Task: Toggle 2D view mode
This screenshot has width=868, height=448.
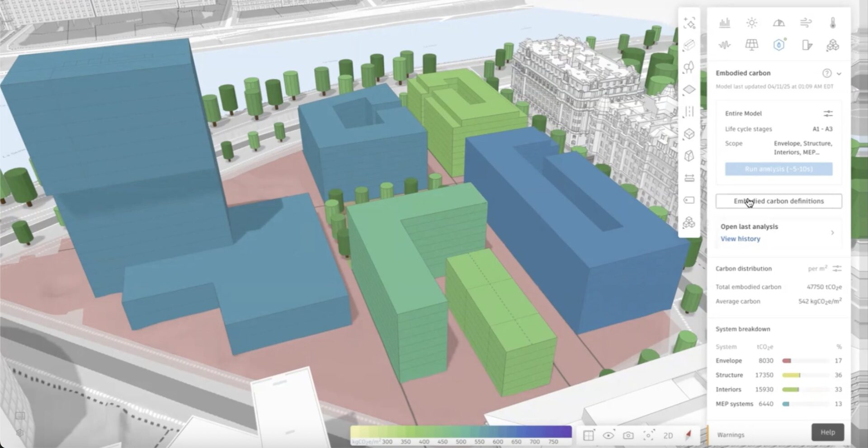Action: tap(668, 435)
